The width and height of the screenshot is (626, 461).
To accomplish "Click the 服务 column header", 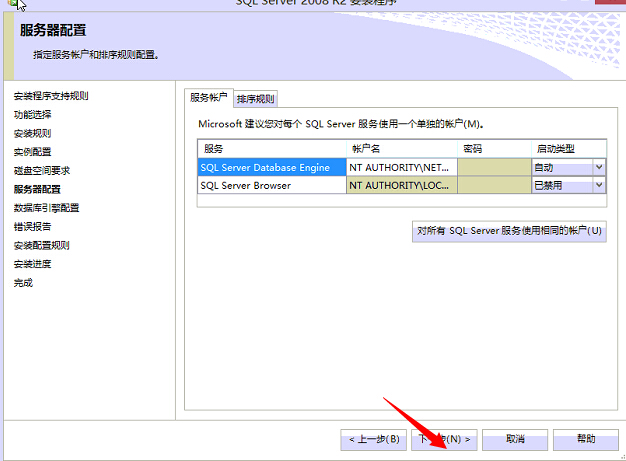I will point(271,149).
